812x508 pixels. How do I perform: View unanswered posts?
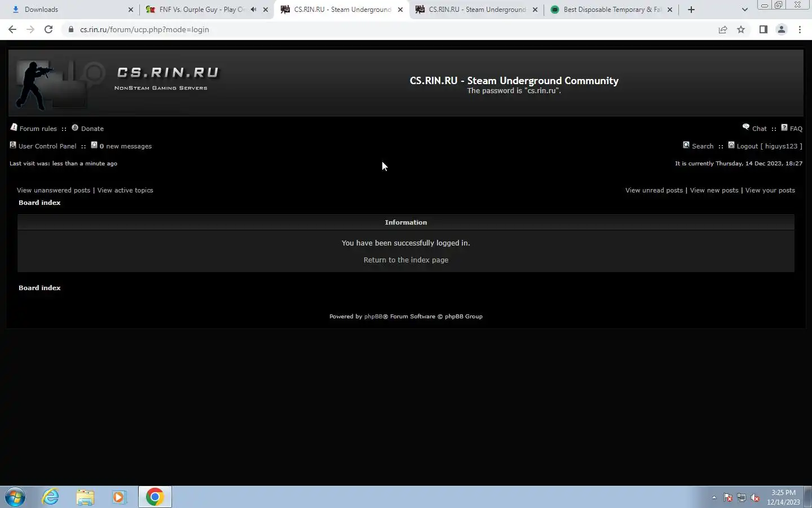(54, 190)
